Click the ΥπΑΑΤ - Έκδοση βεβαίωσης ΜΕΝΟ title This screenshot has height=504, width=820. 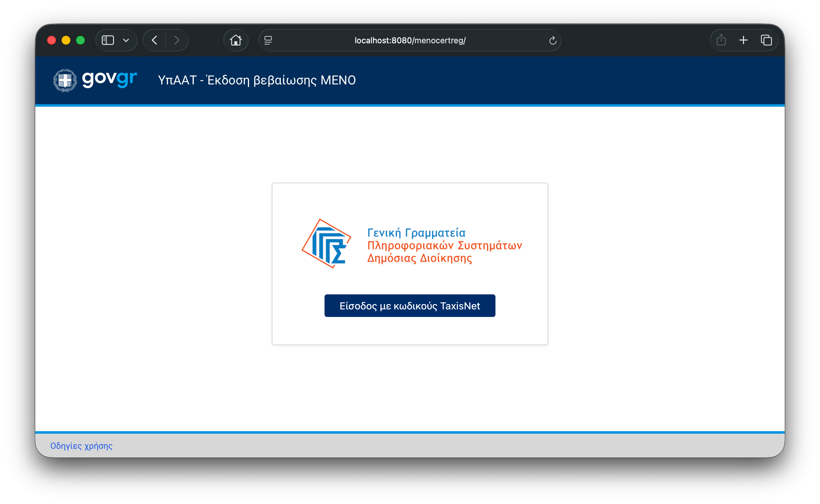pyautogui.click(x=257, y=80)
